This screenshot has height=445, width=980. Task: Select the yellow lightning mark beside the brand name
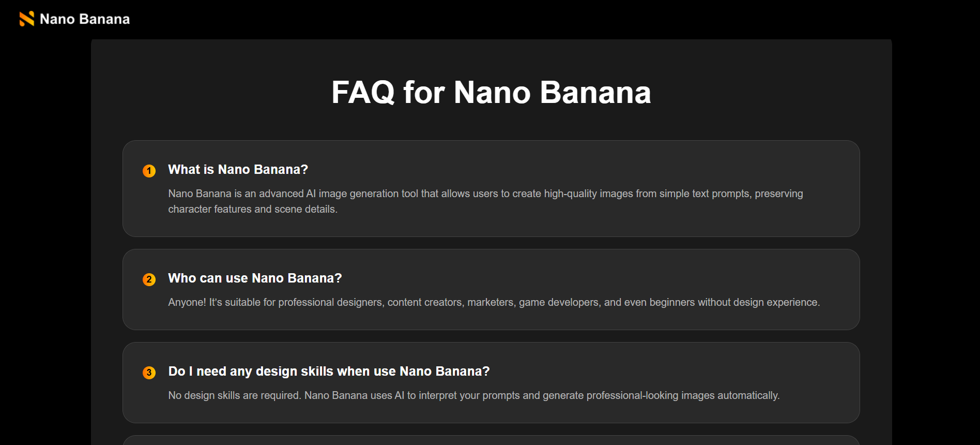click(26, 19)
